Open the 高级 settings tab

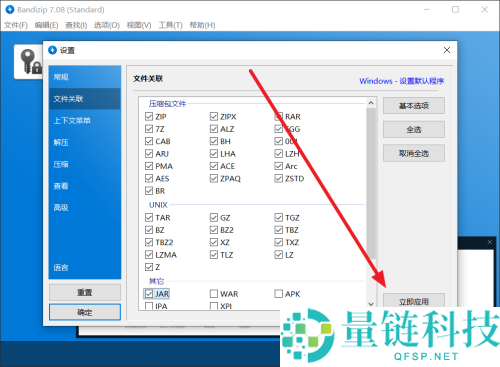[x=85, y=207]
